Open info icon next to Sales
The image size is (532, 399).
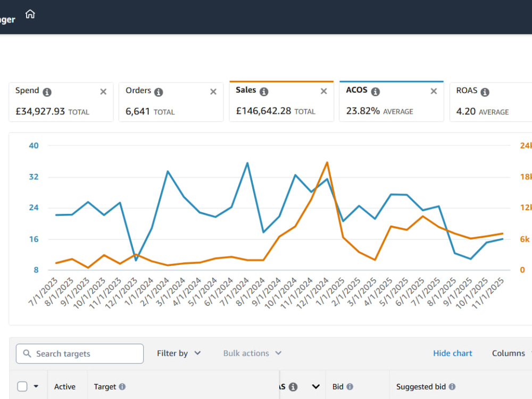click(x=264, y=92)
